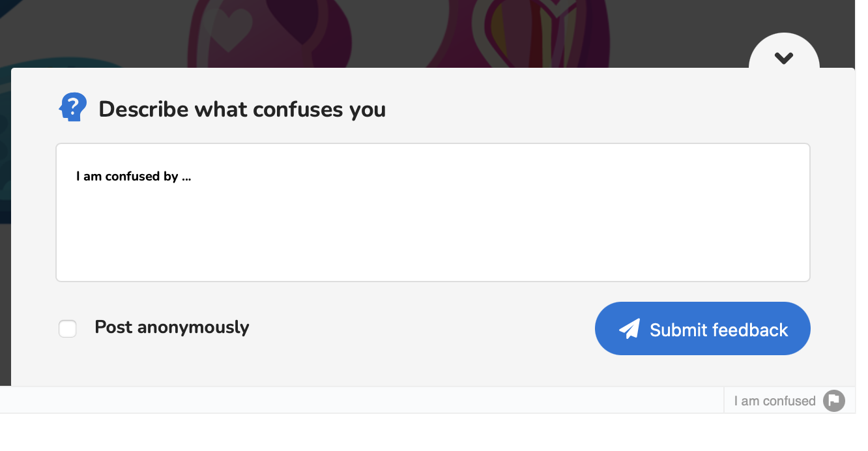Click the "Describe what confuses you" heading
The image size is (868, 451).
click(x=242, y=109)
